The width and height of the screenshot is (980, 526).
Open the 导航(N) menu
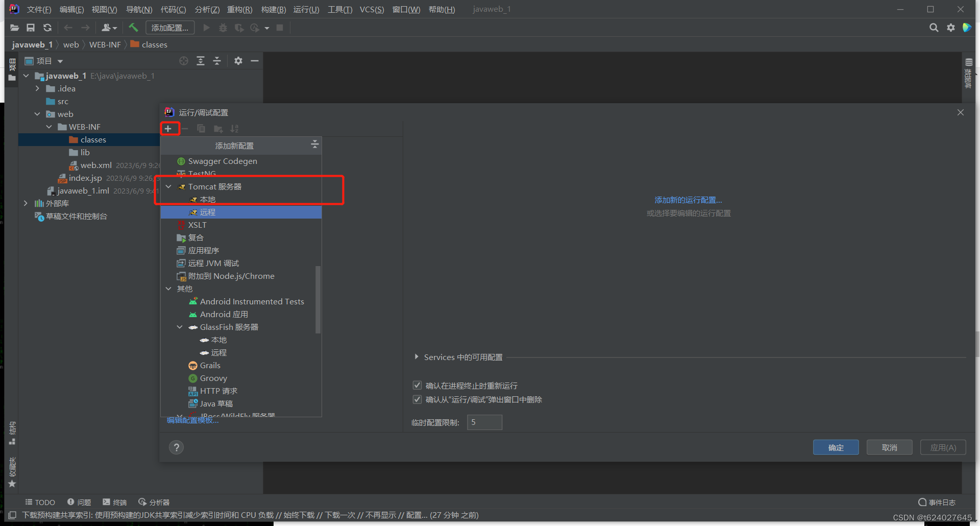tap(139, 9)
